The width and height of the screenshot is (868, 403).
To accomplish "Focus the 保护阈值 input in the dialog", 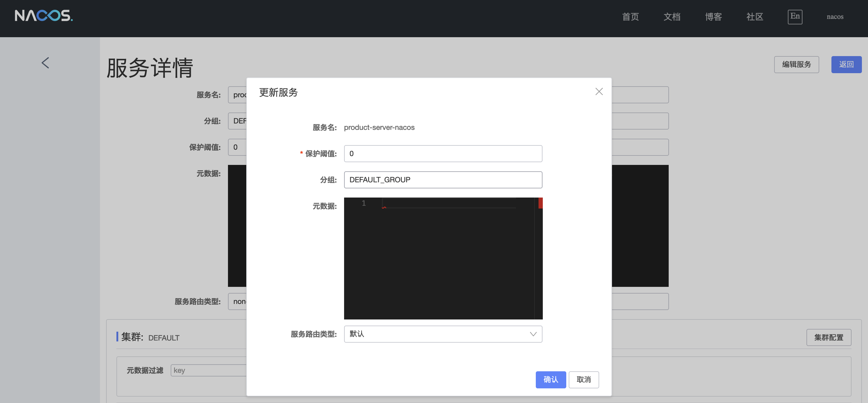I will pyautogui.click(x=443, y=154).
